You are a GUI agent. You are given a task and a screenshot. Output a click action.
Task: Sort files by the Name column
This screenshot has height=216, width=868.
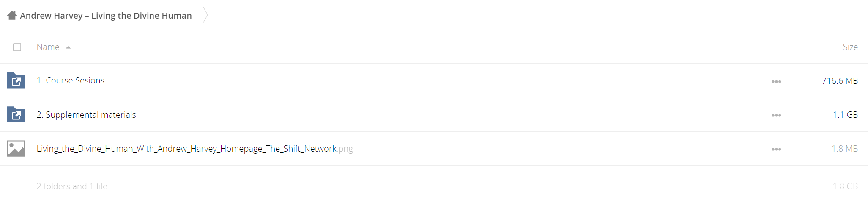[48, 47]
